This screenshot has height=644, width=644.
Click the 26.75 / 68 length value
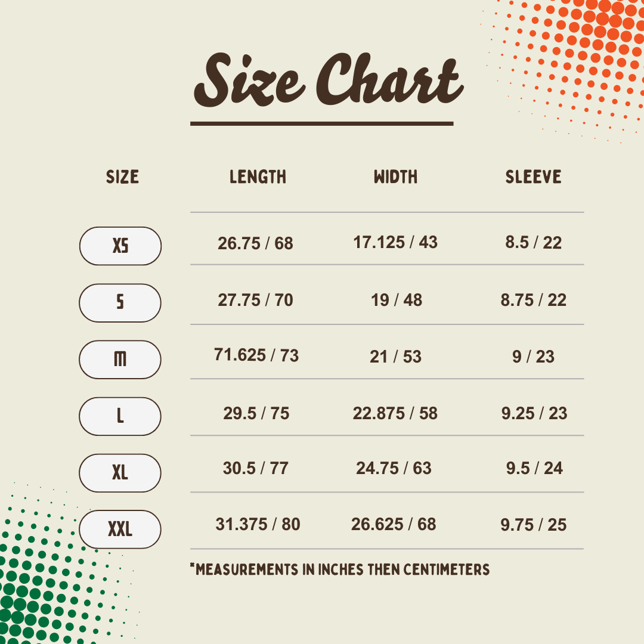(255, 243)
